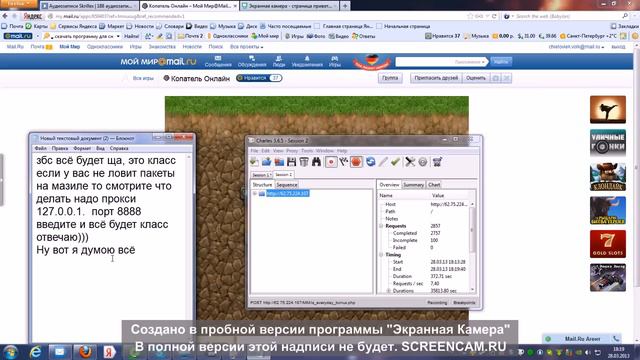The image size is (640, 360).
Task: Click the Gold Slots 777 game thumbnail
Action: coord(608,244)
